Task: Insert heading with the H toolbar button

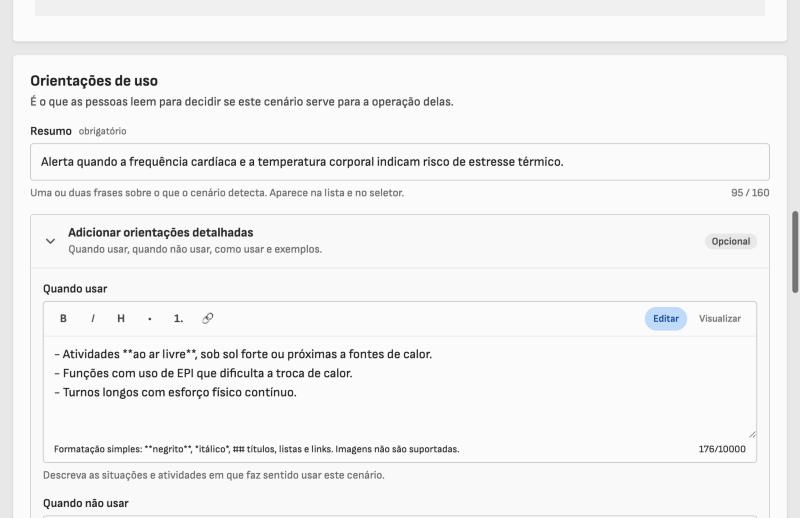Action: click(121, 318)
